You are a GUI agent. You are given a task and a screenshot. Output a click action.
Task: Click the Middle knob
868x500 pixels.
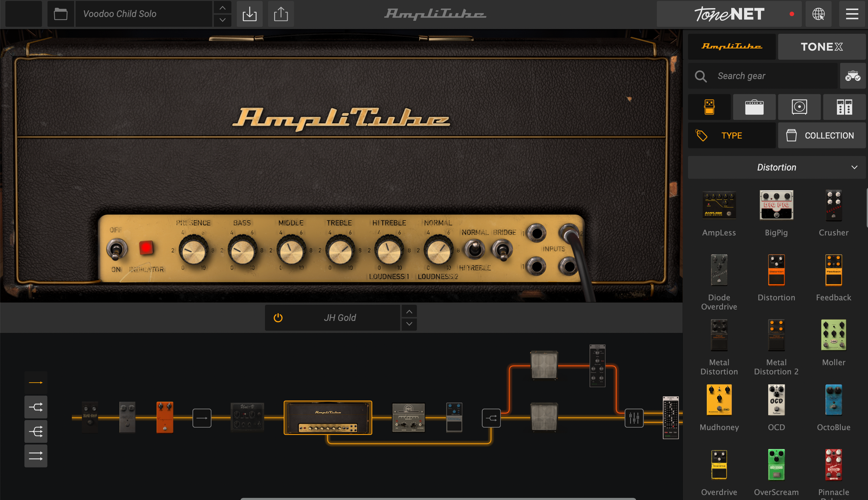(x=291, y=250)
